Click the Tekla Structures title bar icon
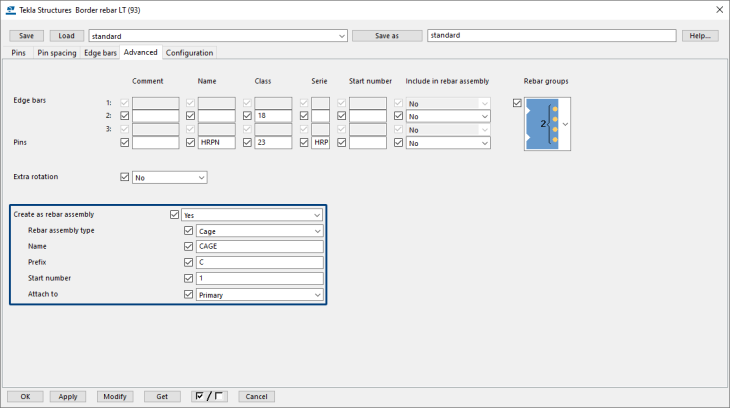Viewport: 730px width, 408px height. click(x=11, y=9)
